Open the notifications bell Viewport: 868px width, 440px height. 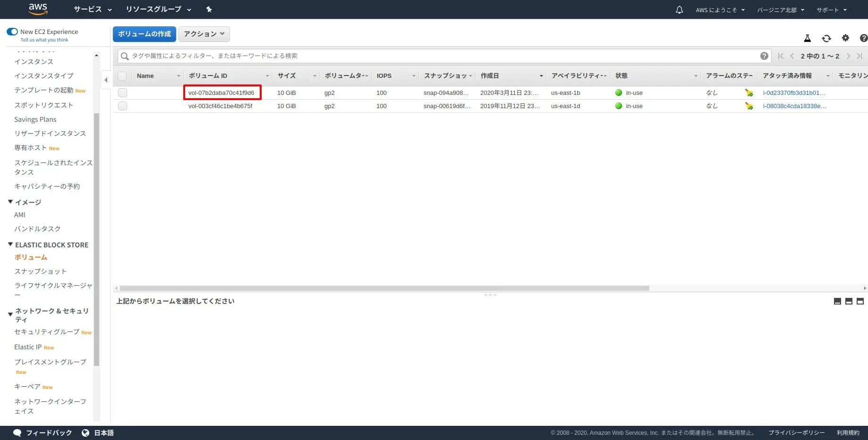click(x=679, y=9)
